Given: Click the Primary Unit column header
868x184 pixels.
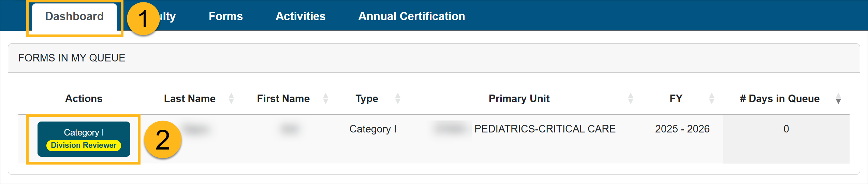Looking at the screenshot, I should [519, 99].
